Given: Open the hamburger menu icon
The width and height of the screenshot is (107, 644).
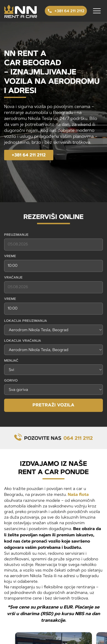Looking at the screenshot, I should [97, 11].
